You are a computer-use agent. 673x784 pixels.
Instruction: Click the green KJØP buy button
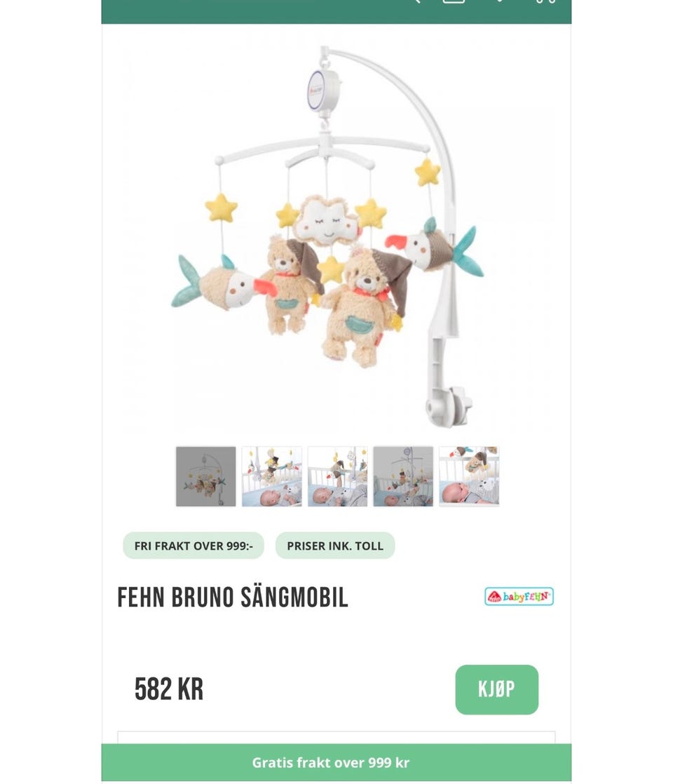click(x=496, y=689)
